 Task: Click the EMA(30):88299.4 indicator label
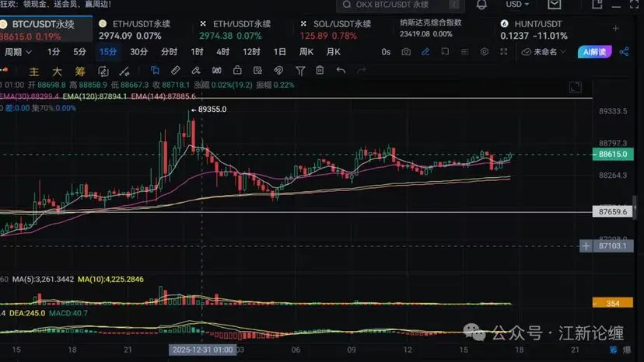tap(30, 96)
